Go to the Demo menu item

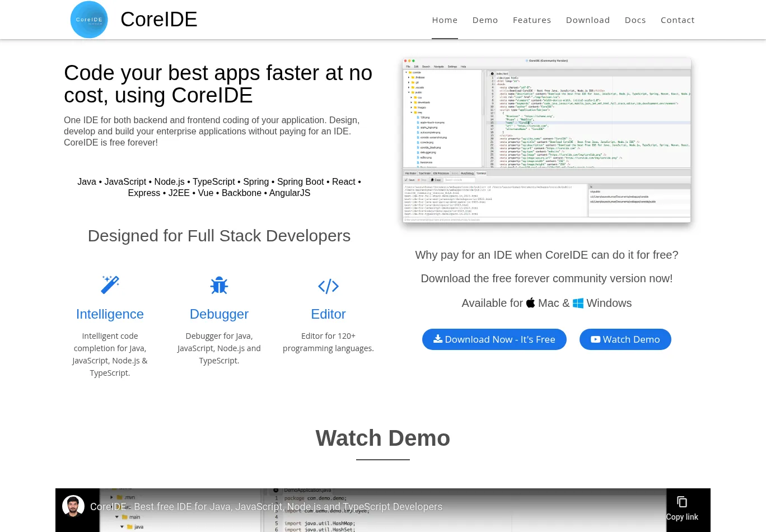[x=485, y=20]
